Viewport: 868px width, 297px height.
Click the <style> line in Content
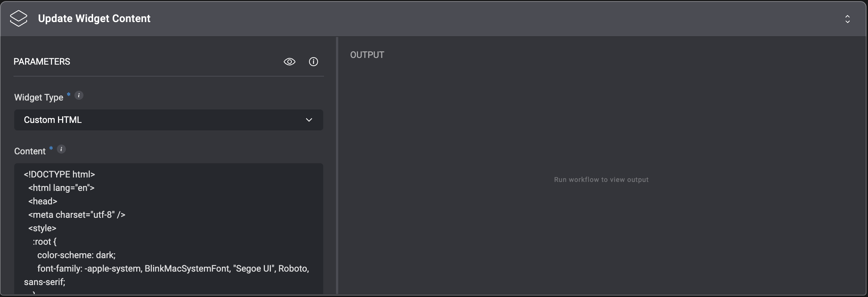coord(42,228)
